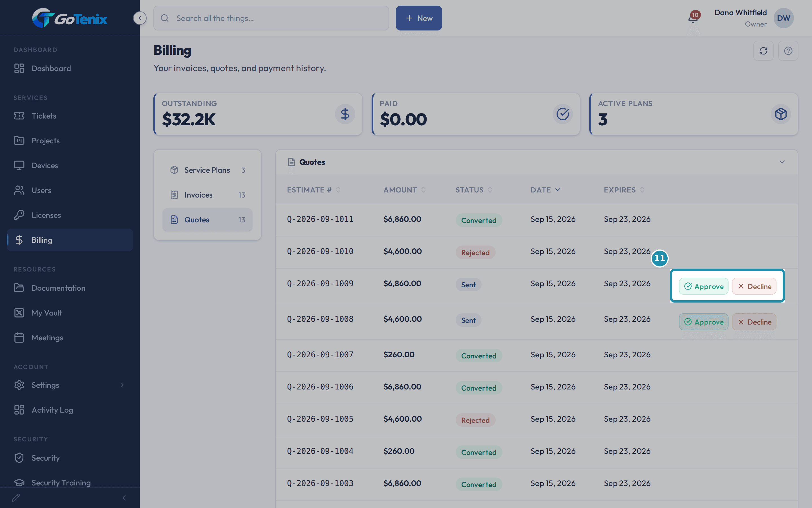Approve quote Q-2026-09-1008
Viewport: 812px width, 508px height.
pyautogui.click(x=704, y=322)
